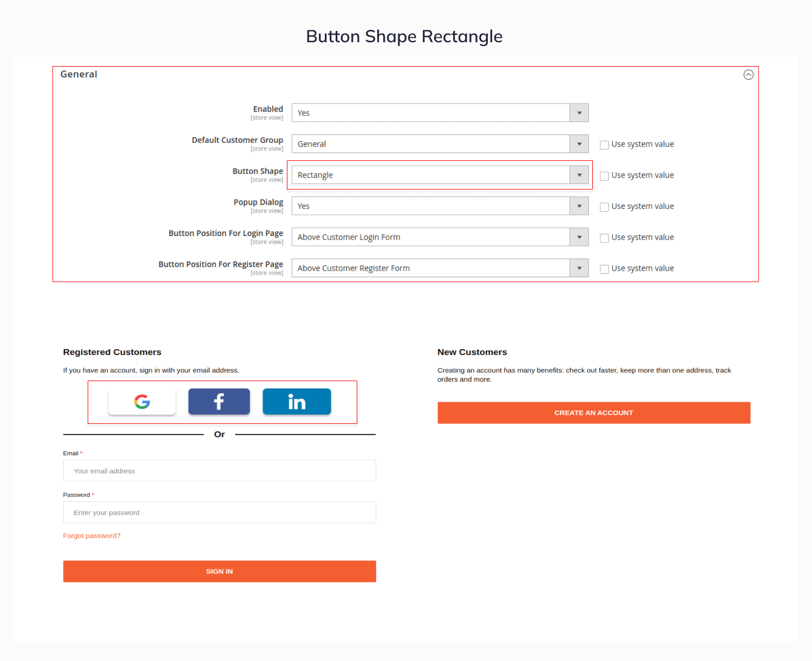Sign in with the Facebook button
Screen dimensions: 812x661
pos(219,402)
